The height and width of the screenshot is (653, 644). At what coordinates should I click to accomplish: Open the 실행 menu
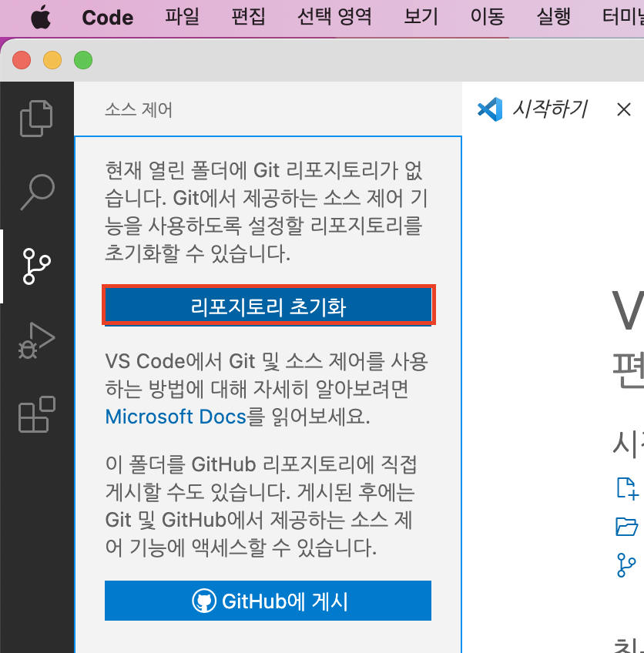553,17
